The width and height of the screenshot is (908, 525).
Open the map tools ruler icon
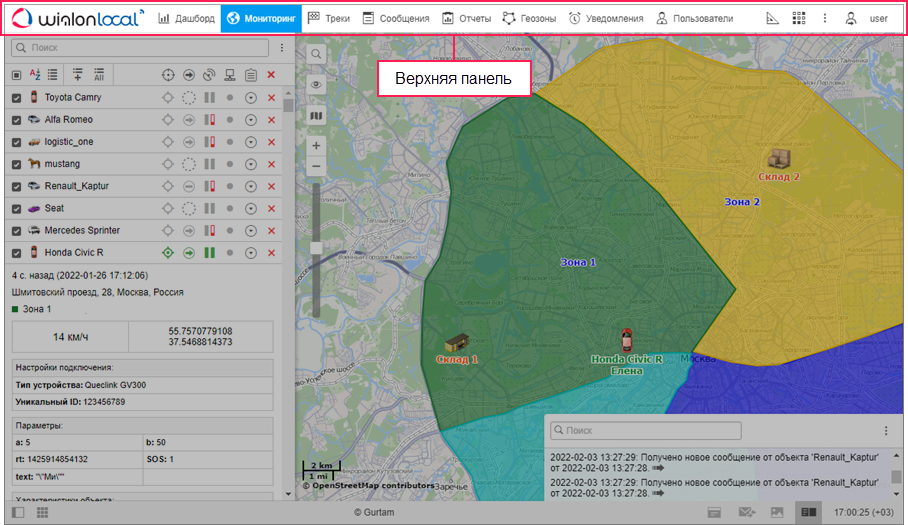pyautogui.click(x=772, y=18)
